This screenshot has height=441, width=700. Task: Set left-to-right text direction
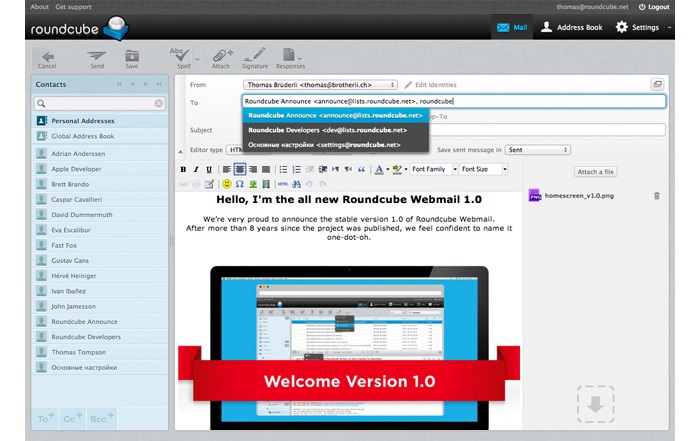[335, 169]
